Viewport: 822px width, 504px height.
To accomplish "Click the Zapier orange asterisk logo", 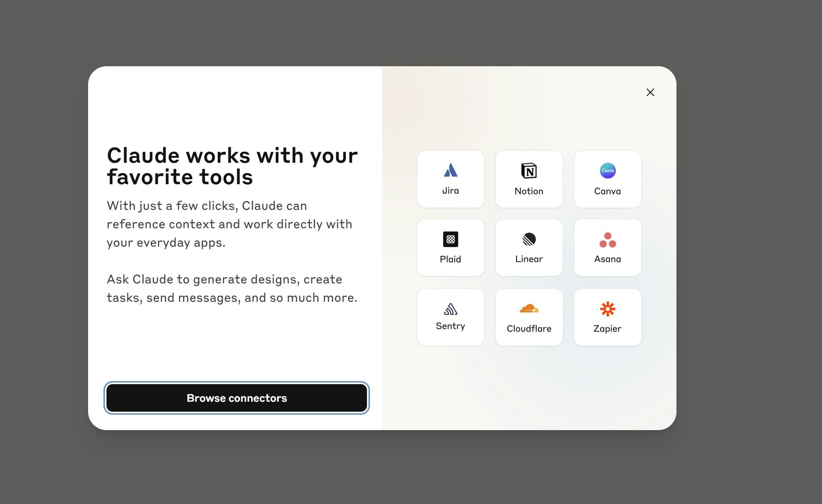I will click(607, 309).
